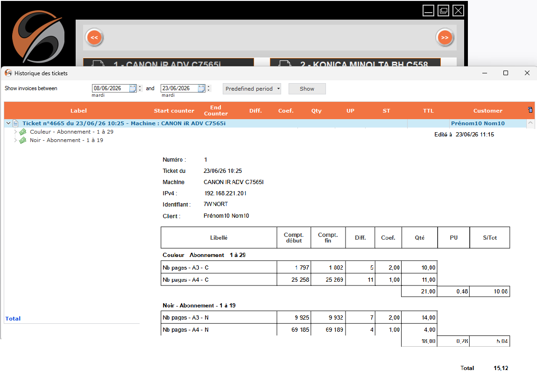This screenshot has width=537, height=392.
Task: Select Ticket n°4665 du 23/06/26 row text
Action: 124,123
